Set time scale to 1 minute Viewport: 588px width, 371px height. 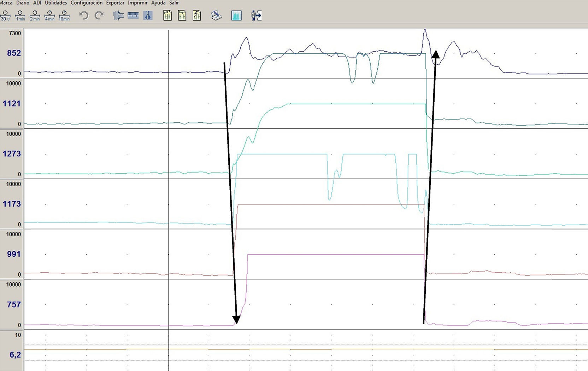pyautogui.click(x=20, y=16)
